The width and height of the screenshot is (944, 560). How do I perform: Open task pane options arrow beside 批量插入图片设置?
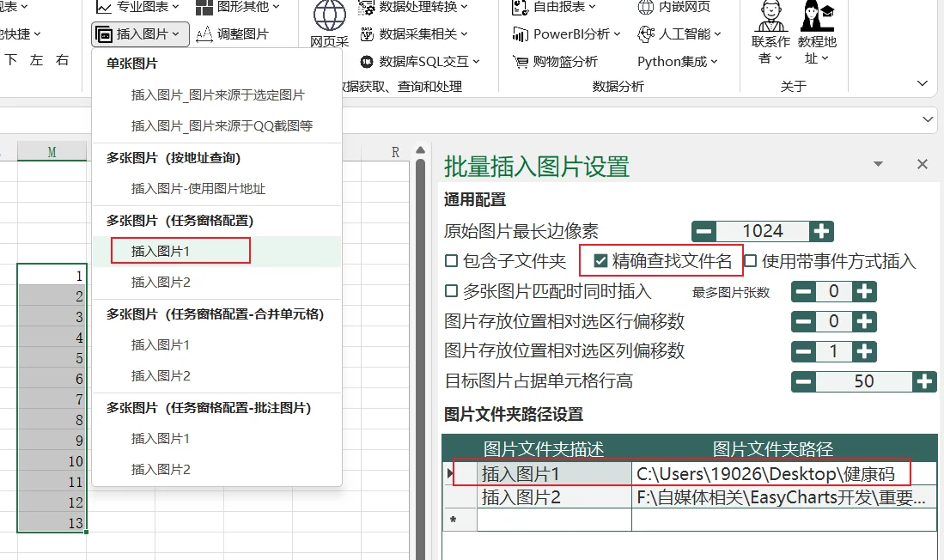[879, 164]
